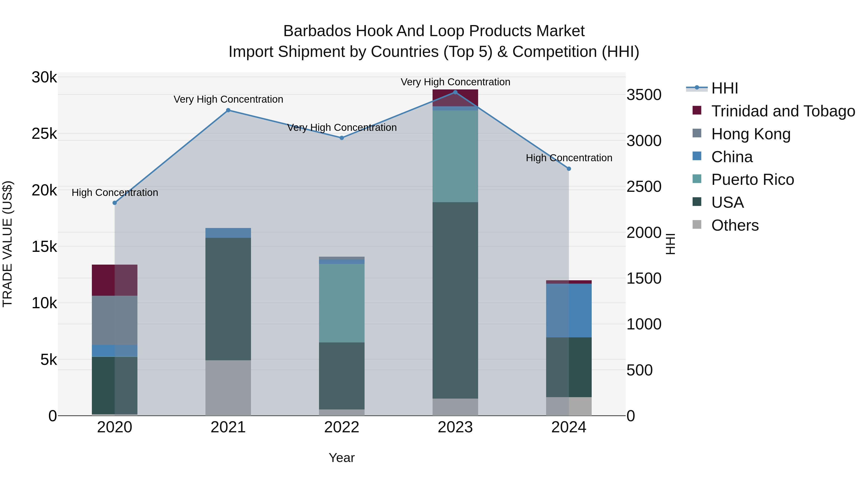Click the 2023 Others bar segment
The height and width of the screenshot is (488, 868).
455,407
